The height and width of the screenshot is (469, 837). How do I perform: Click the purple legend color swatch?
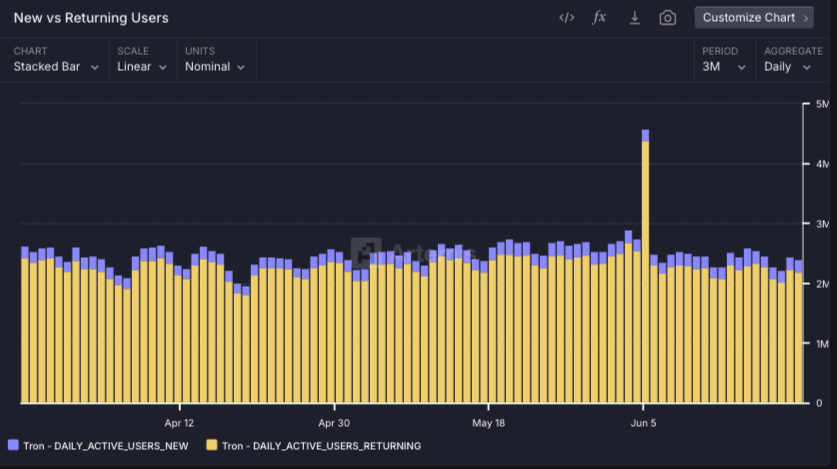point(13,445)
